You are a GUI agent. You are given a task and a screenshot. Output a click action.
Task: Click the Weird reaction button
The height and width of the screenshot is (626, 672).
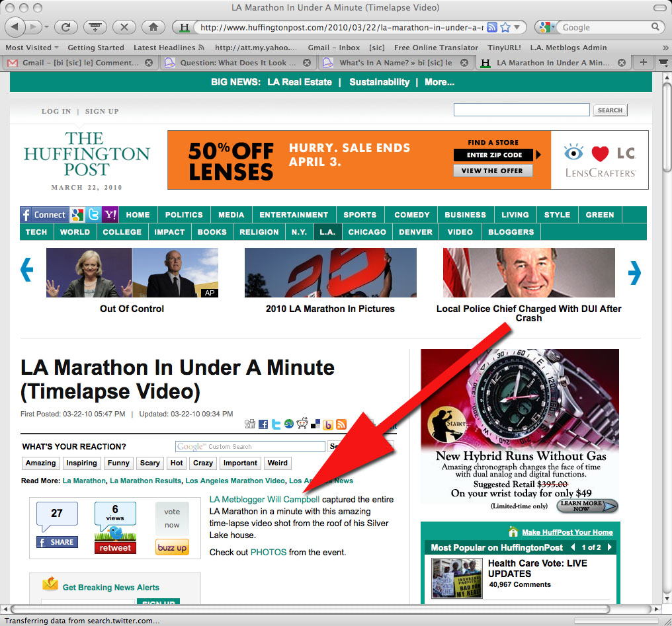click(278, 463)
